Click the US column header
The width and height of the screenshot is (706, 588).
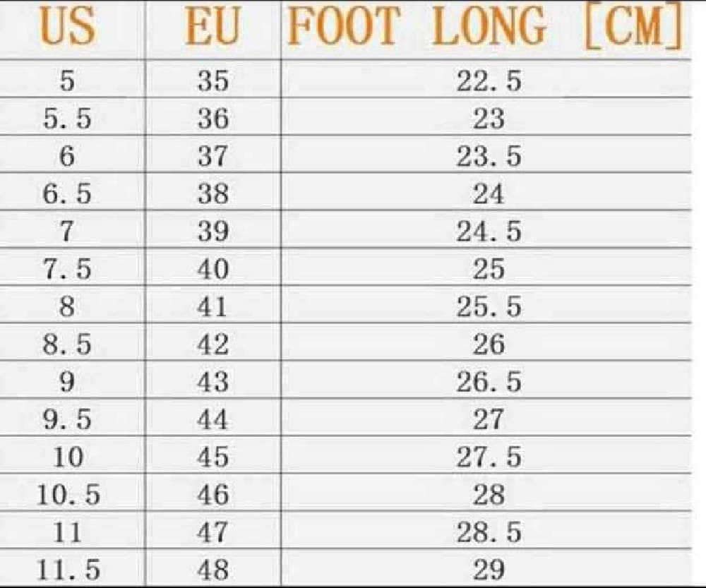pos(68,27)
